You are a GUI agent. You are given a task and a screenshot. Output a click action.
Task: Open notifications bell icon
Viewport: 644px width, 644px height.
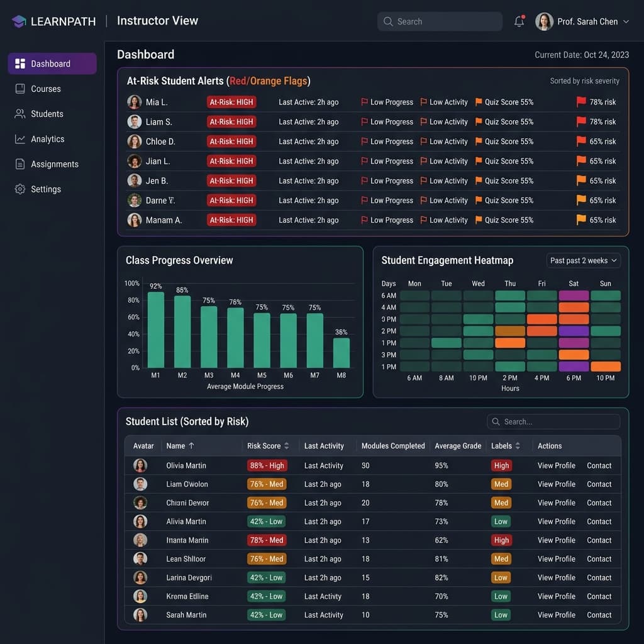tap(519, 21)
